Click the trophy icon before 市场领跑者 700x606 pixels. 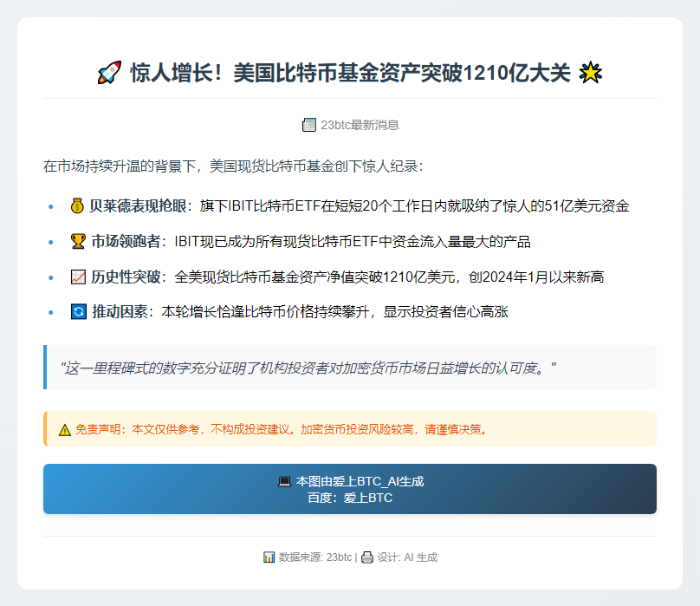pos(78,241)
